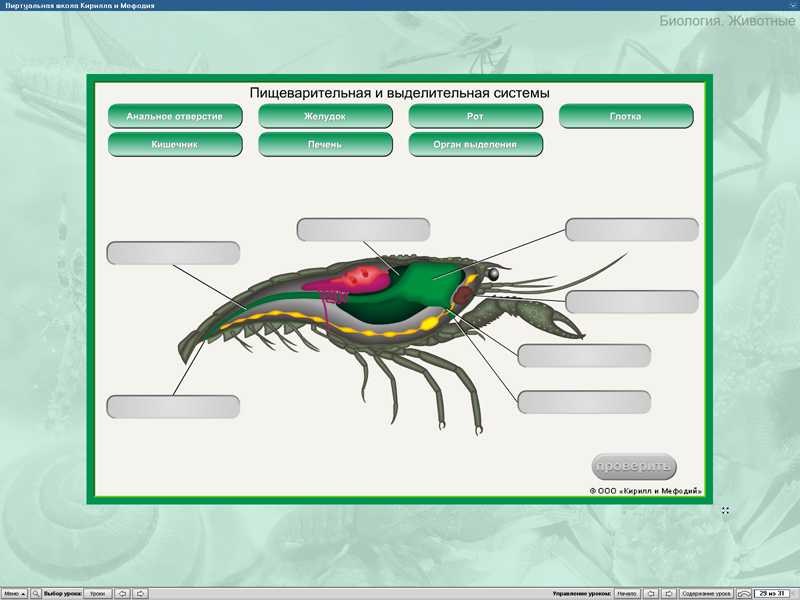Go to previous lesson with left arrow near Уроки

coord(123,593)
